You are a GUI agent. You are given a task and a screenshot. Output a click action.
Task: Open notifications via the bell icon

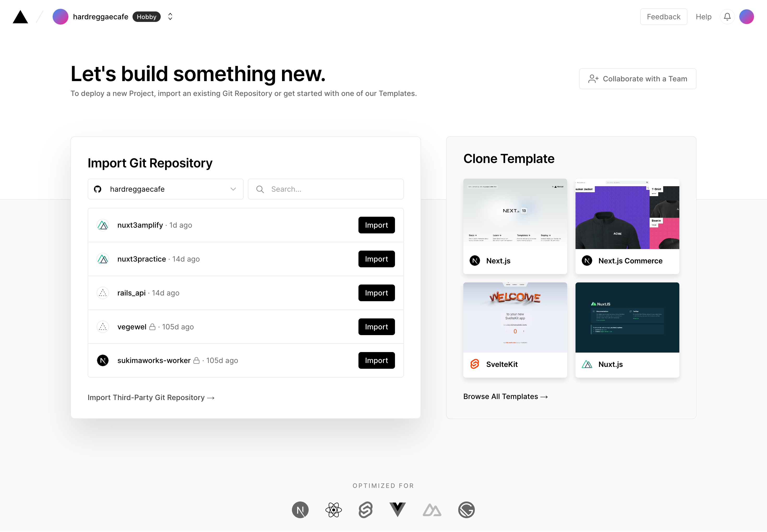coord(727,16)
